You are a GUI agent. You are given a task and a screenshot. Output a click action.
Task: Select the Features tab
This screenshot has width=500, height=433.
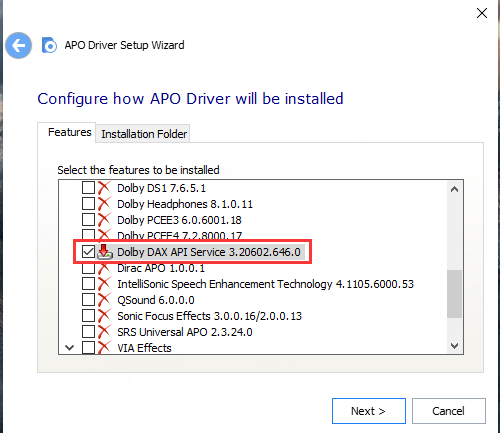pos(69,132)
